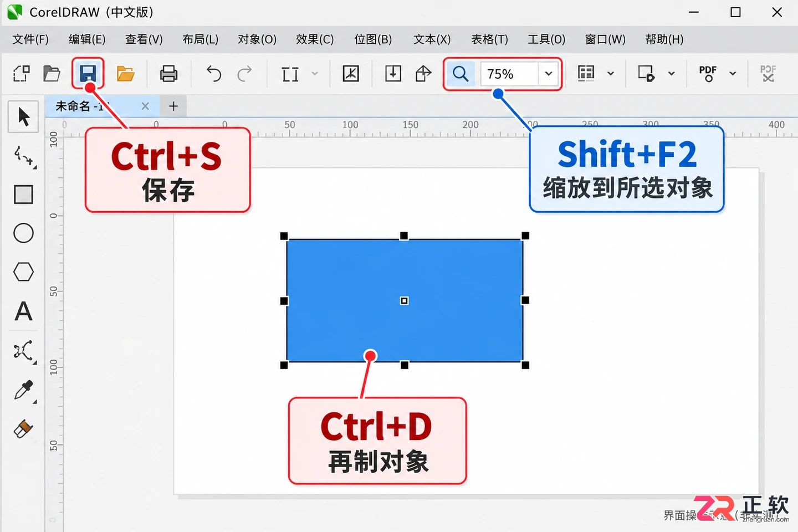This screenshot has height=532, width=798.
Task: Click the left-middle selection handle
Action: [x=284, y=301]
